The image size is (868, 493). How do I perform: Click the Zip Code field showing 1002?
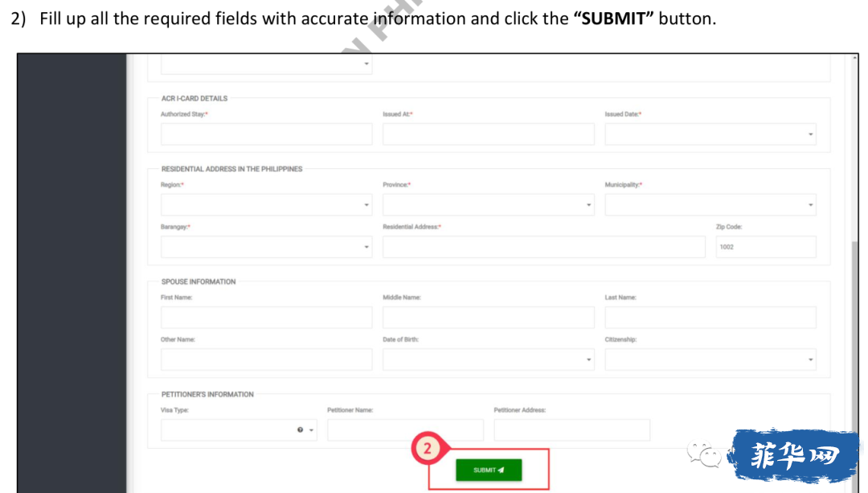pyautogui.click(x=766, y=247)
